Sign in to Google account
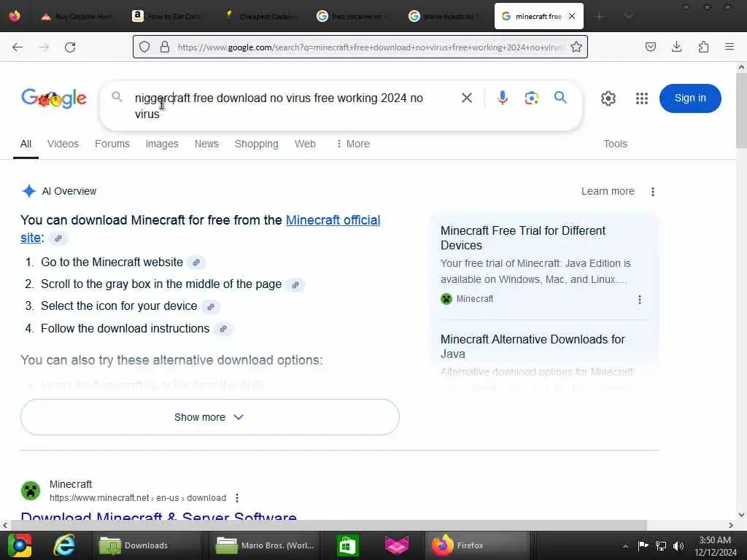Image resolution: width=747 pixels, height=560 pixels. 690,98
